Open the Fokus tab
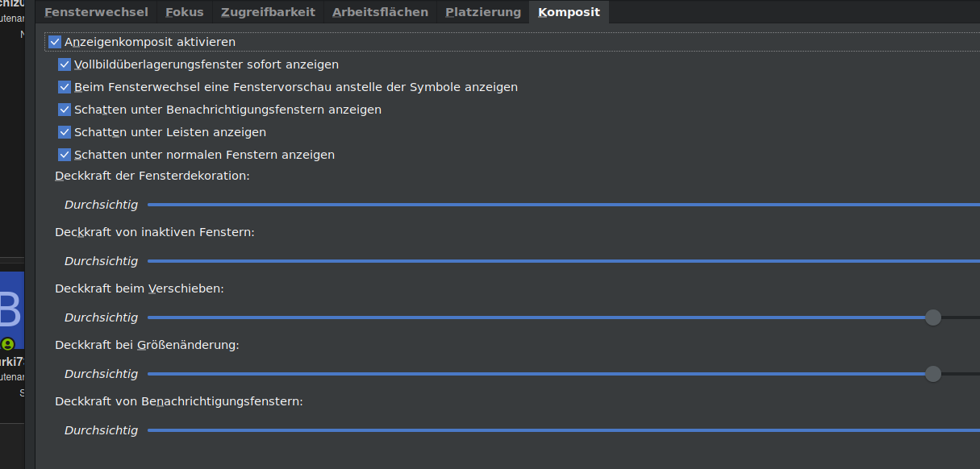The image size is (980, 469). 184,11
